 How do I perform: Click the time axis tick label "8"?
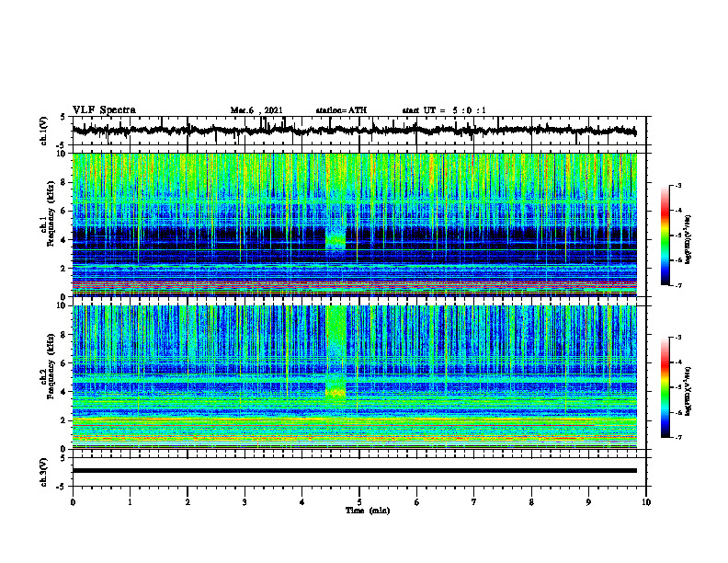point(531,502)
